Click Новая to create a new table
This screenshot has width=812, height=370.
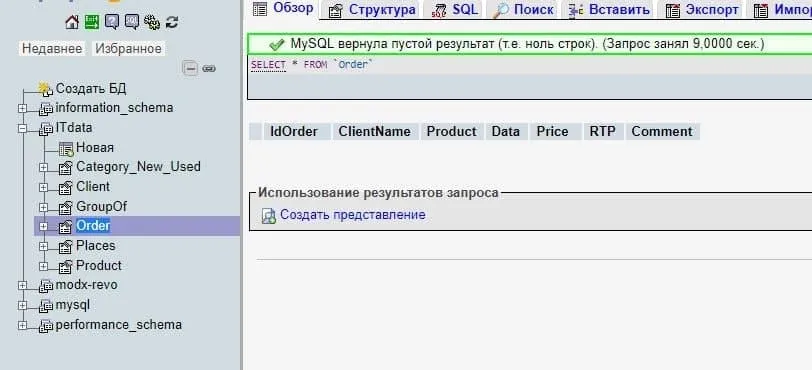click(95, 148)
